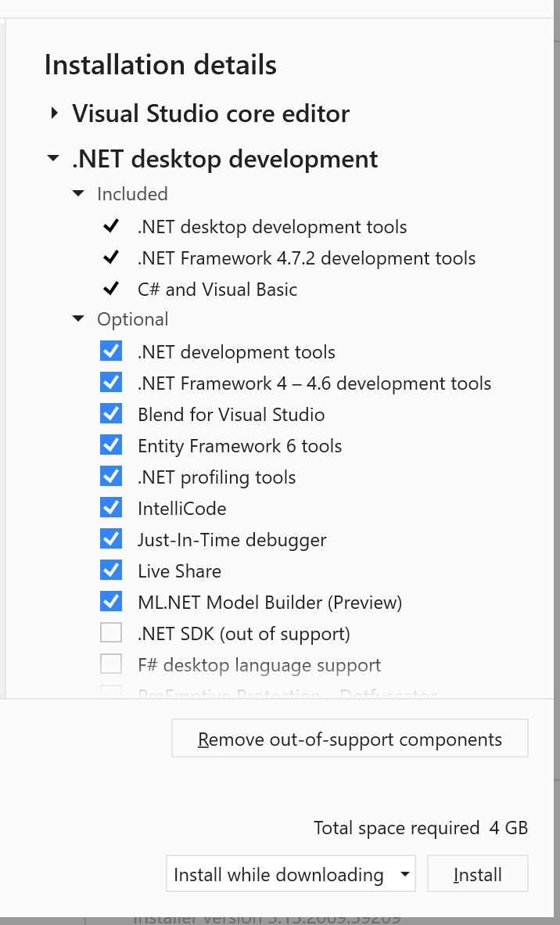
Task: Check .NET SDK (out of support)
Action: coord(111,632)
